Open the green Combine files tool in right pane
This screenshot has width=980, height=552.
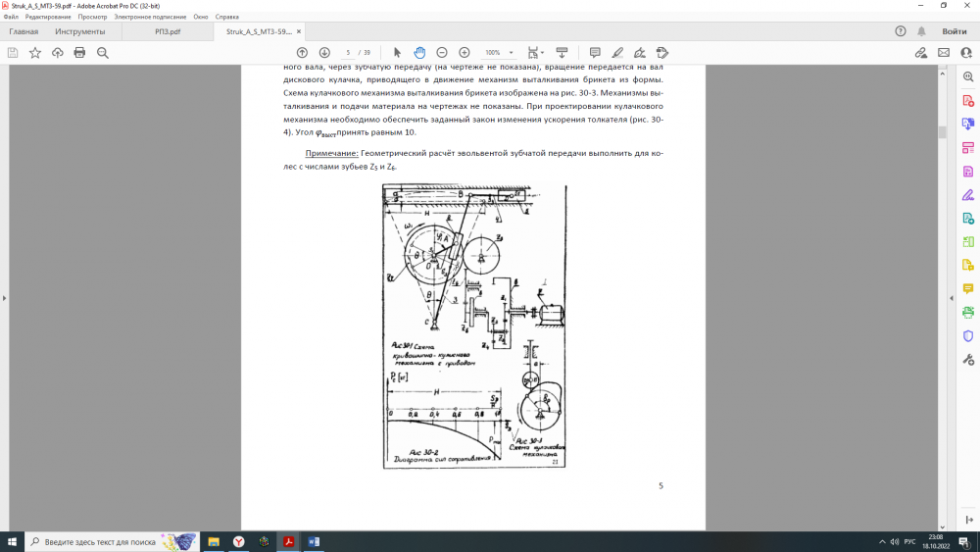(x=968, y=242)
